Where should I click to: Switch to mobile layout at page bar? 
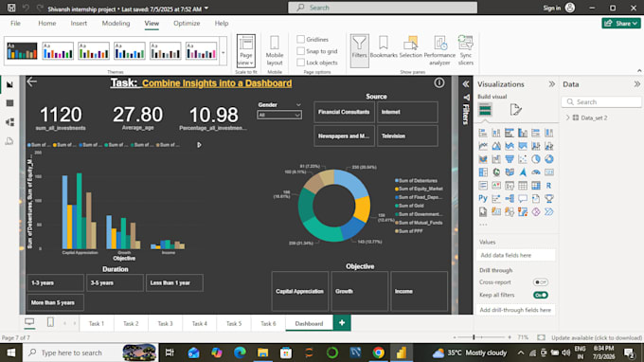tap(50, 322)
